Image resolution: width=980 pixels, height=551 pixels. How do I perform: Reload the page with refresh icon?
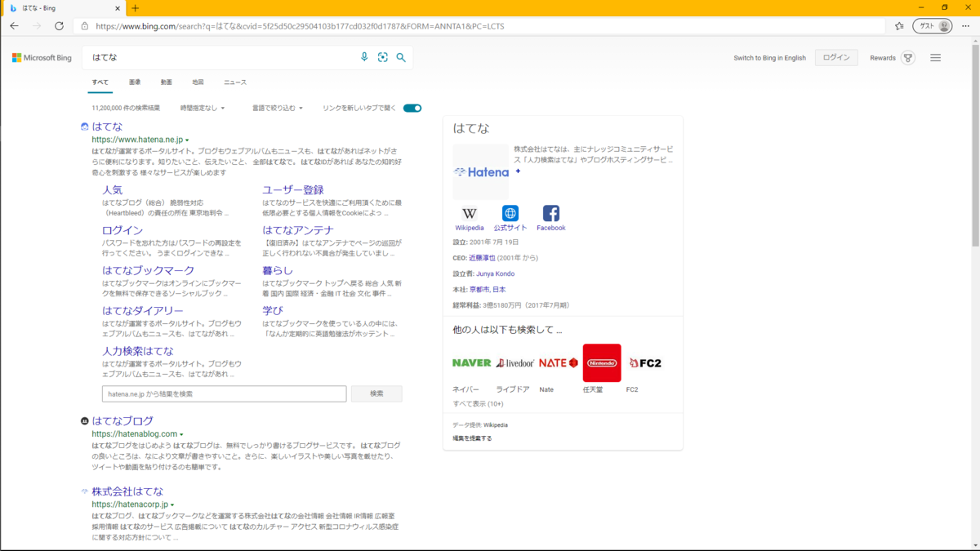[x=59, y=26]
